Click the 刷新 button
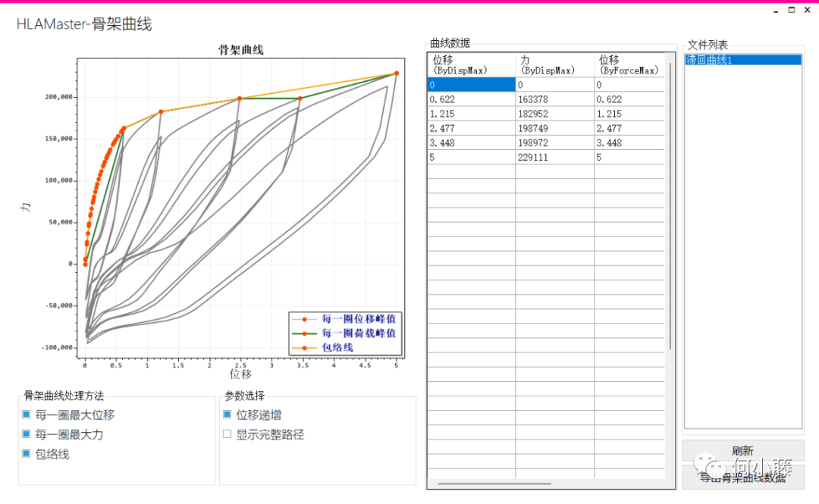The image size is (819, 504). [742, 450]
